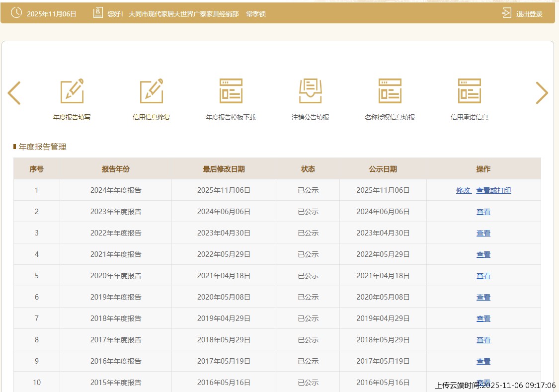Click the 名称授权信息填报 icon
The width and height of the screenshot is (559, 392).
[390, 91]
